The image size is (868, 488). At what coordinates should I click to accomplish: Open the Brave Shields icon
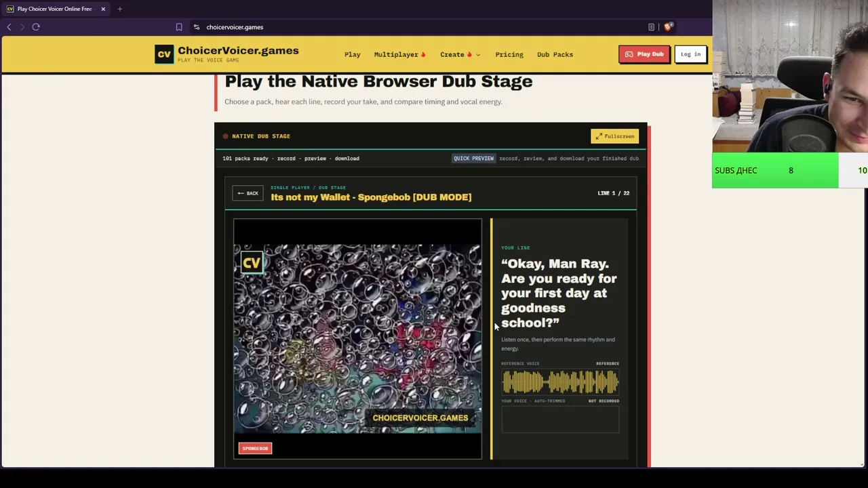tap(669, 27)
